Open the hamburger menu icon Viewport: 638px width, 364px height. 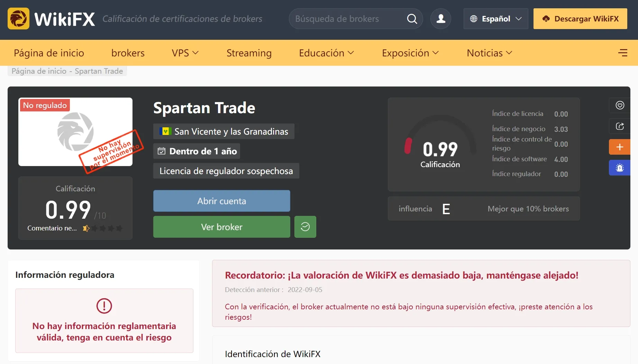click(x=623, y=53)
